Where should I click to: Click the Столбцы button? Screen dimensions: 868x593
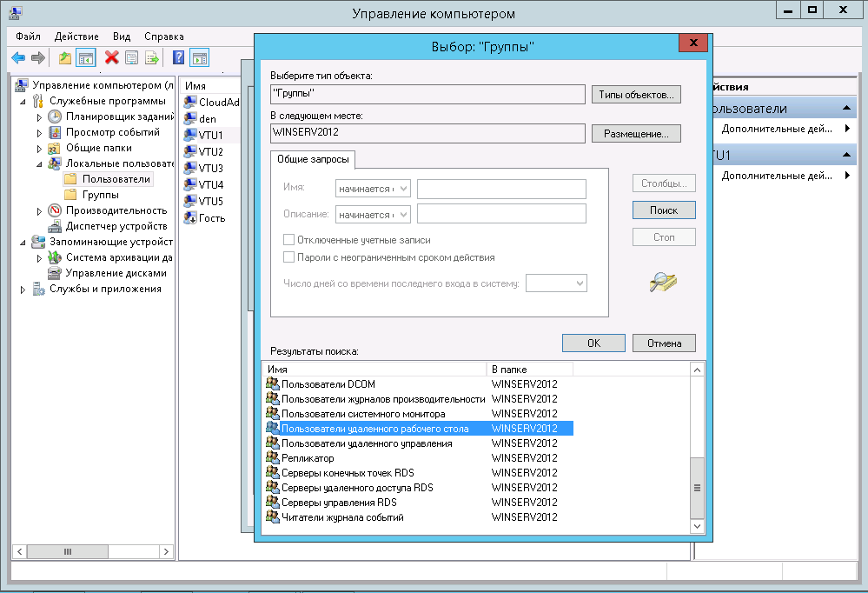[x=664, y=183]
